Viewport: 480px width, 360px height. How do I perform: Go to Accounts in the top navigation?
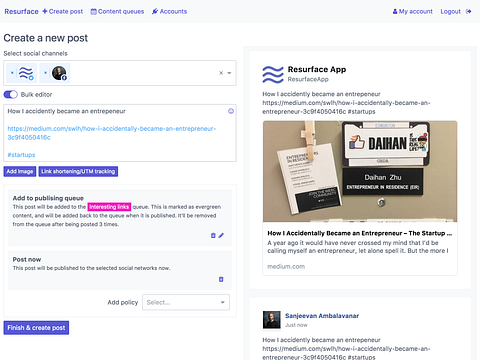(169, 11)
